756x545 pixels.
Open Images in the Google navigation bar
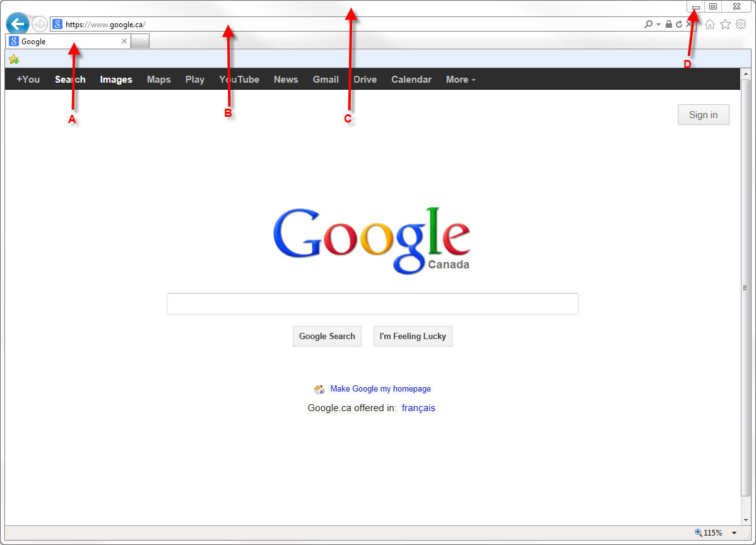(x=116, y=80)
